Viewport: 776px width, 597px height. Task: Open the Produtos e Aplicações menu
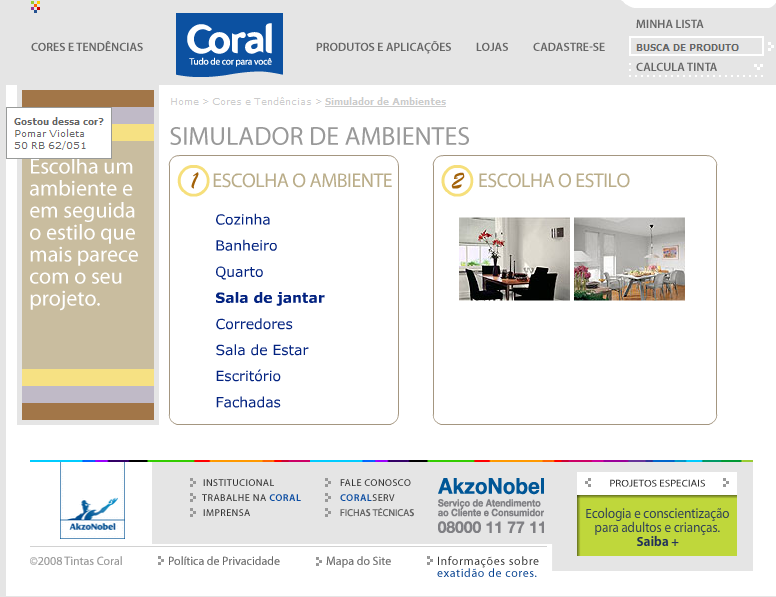[384, 47]
